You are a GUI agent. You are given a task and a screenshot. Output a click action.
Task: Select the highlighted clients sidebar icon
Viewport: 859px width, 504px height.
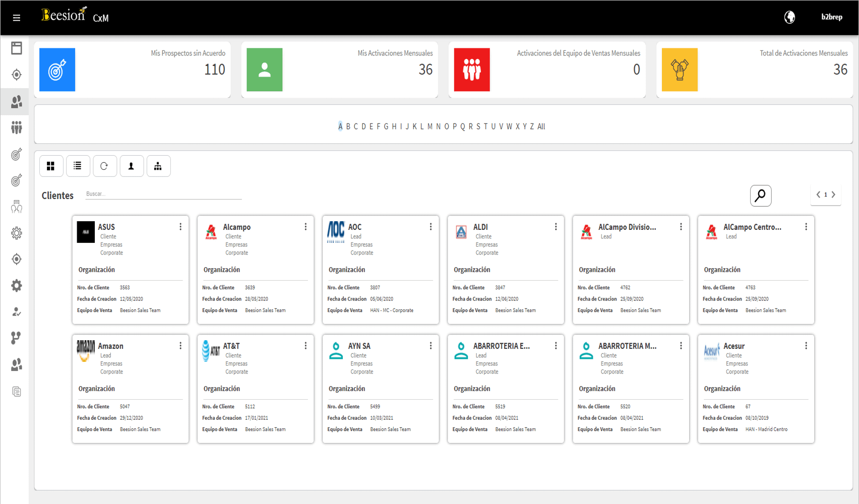16,102
